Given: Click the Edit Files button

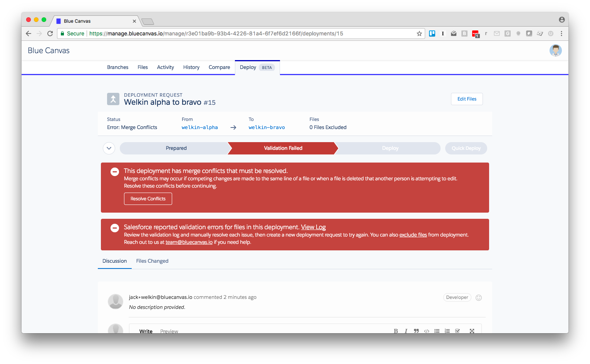Looking at the screenshot, I should pos(467,99).
